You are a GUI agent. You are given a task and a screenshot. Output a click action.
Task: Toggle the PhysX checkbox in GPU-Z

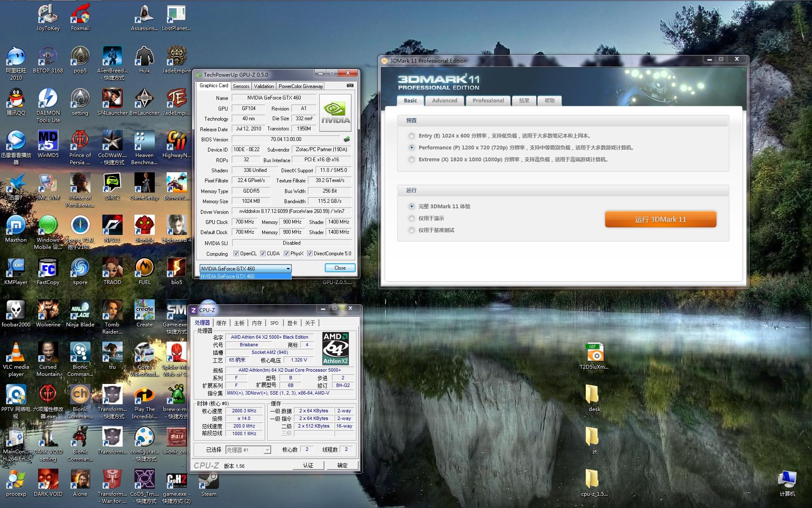(x=287, y=254)
